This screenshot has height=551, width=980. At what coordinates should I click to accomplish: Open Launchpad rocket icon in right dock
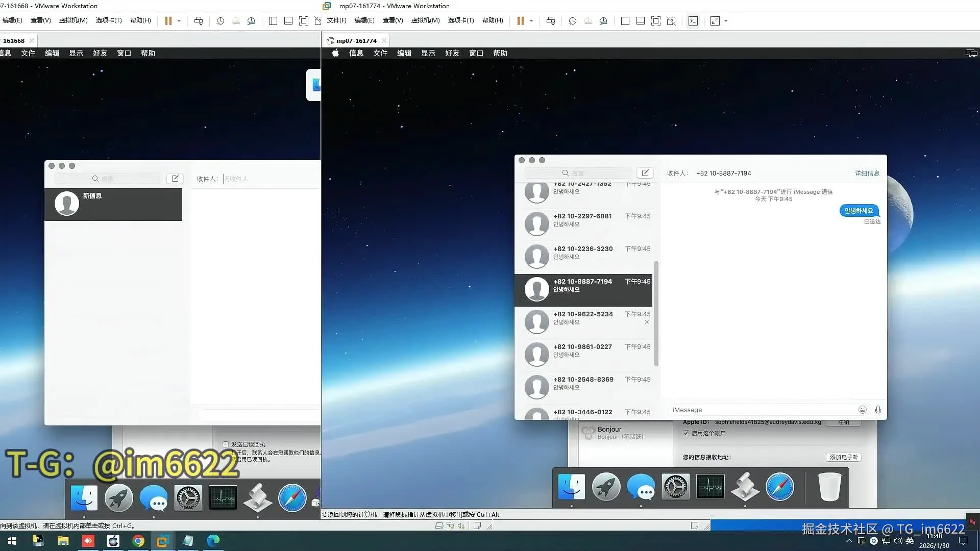click(x=606, y=487)
